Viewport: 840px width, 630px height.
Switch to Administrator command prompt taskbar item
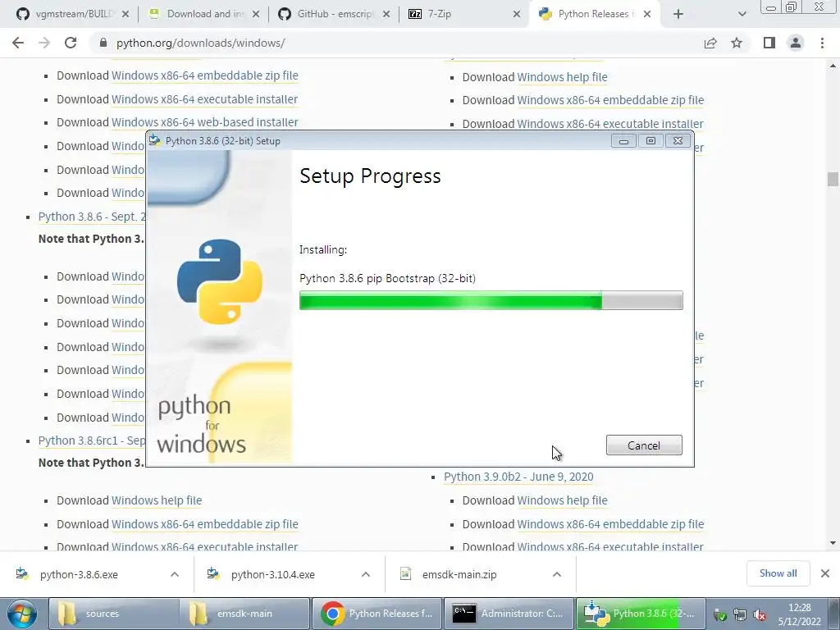tap(509, 614)
